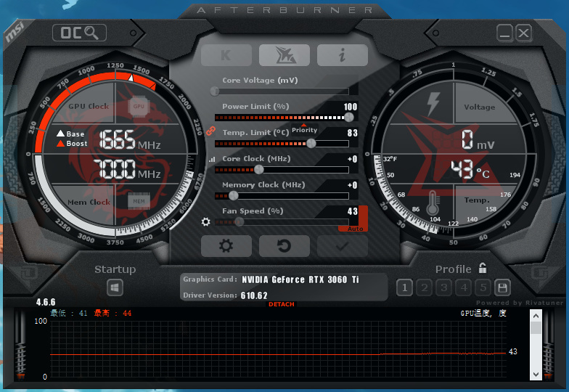Click the monitoring graph scrollbar thumb
Image resolution: width=569 pixels, height=392 pixels.
(536, 328)
